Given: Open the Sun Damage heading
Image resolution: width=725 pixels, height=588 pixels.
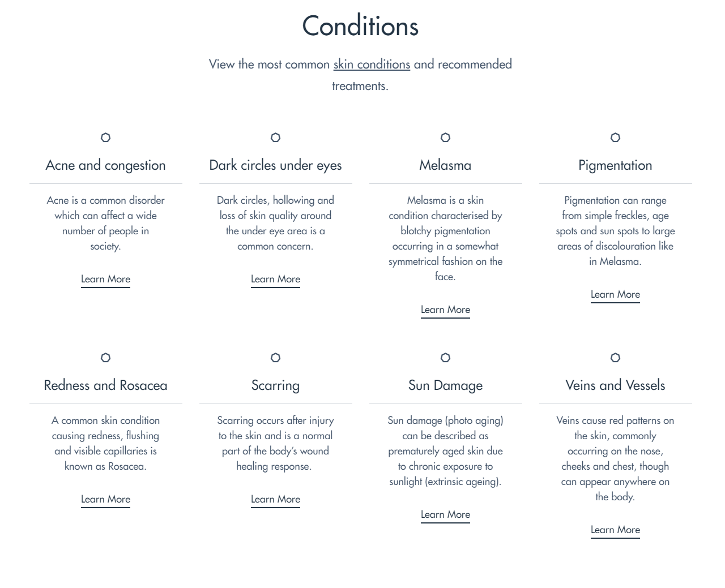Looking at the screenshot, I should (x=445, y=385).
